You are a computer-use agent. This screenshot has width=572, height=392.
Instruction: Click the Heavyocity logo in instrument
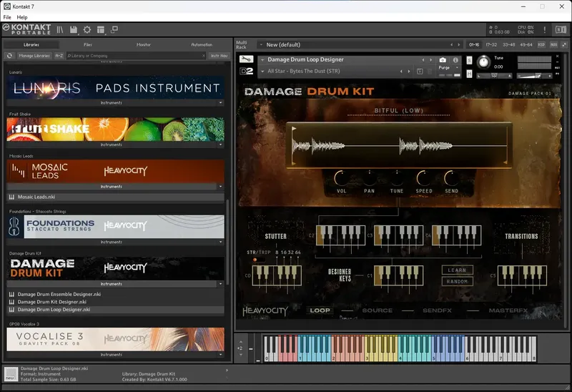coord(265,310)
